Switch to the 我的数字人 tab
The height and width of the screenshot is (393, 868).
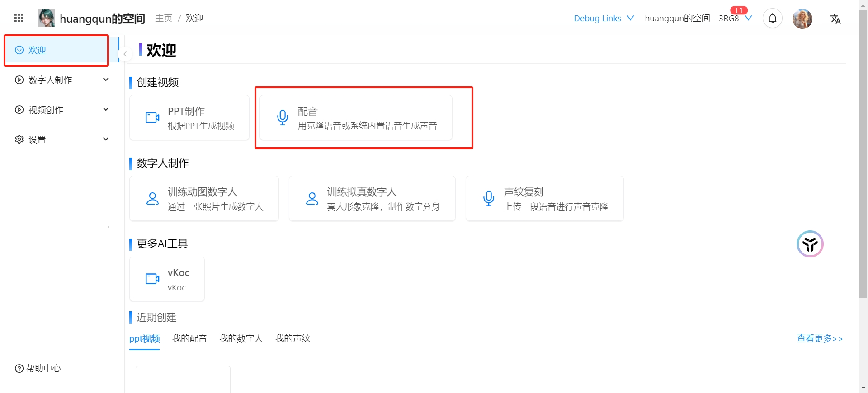[241, 338]
